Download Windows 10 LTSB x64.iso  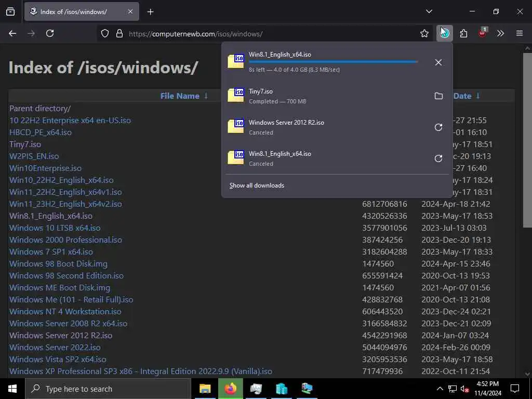pyautogui.click(x=55, y=228)
